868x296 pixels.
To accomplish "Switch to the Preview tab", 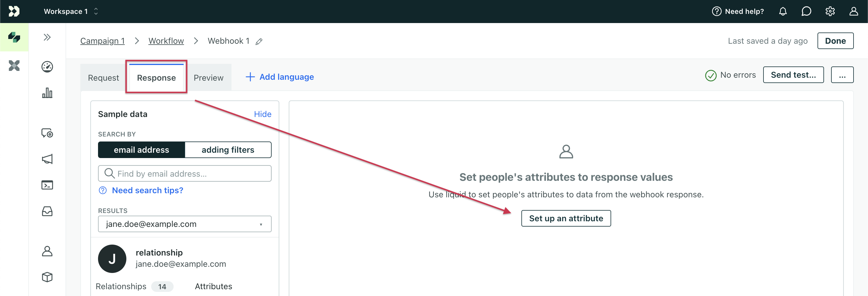I will coord(208,77).
